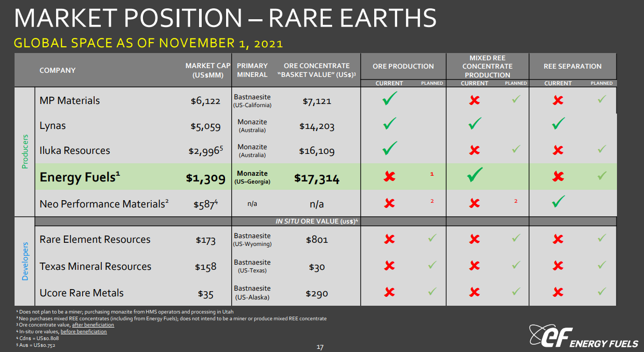The image size is (644, 352).
Task: Click Neo Performance Materials' green REE Separation checkmark
Action: (x=558, y=202)
